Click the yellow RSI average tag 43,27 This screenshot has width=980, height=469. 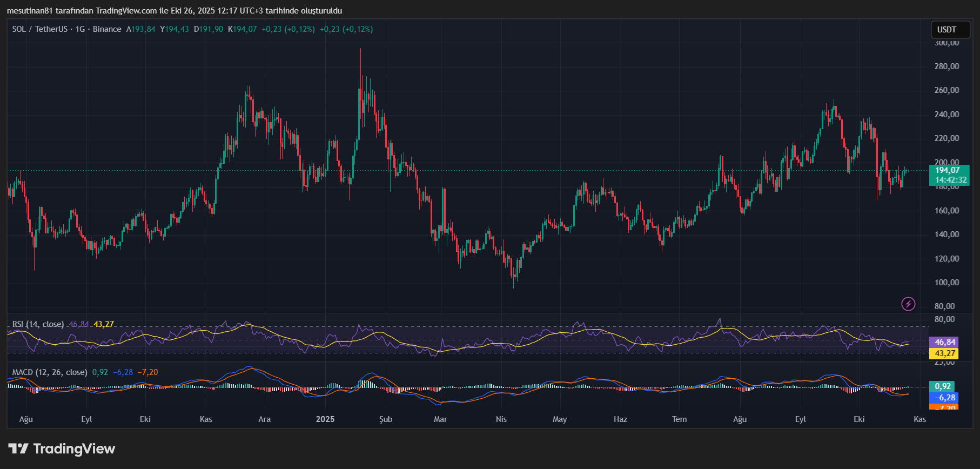(x=945, y=353)
